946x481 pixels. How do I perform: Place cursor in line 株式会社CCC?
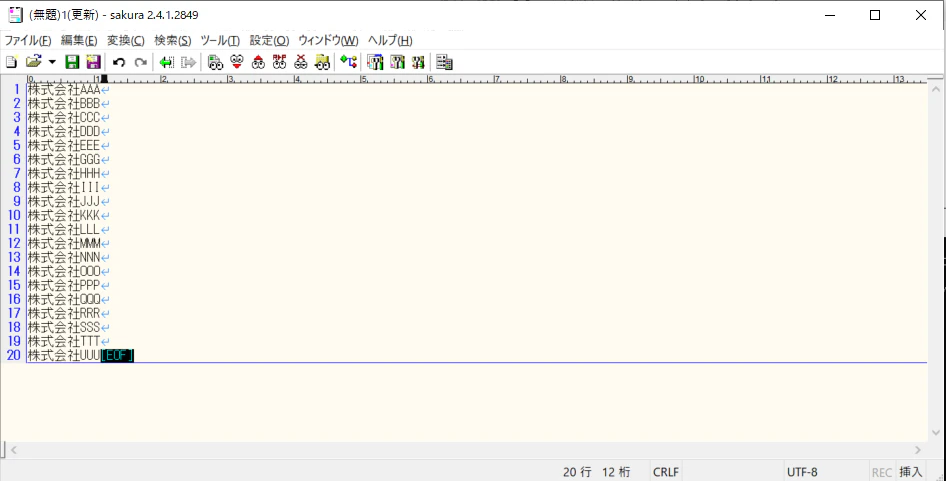tap(64, 117)
